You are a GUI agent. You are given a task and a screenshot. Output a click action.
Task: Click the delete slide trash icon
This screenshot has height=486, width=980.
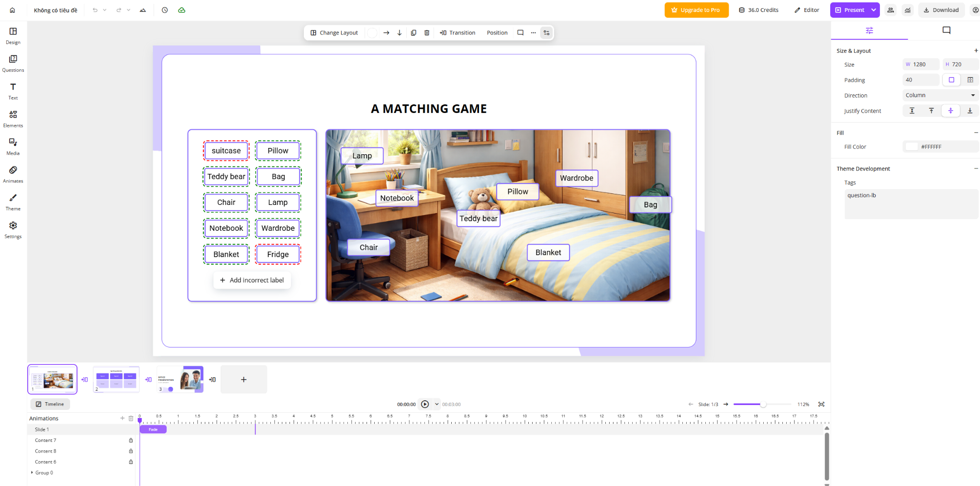[427, 33]
